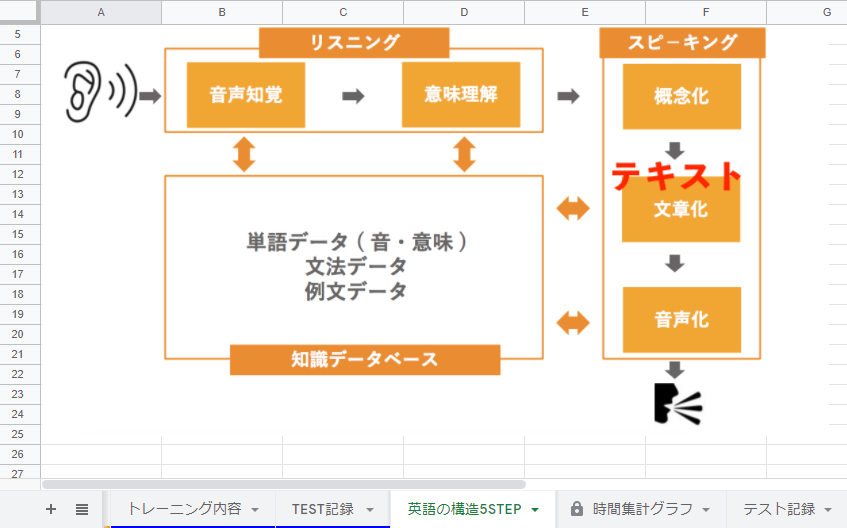Click the red テキスト text
The height and width of the screenshot is (528, 847).
[676, 176]
